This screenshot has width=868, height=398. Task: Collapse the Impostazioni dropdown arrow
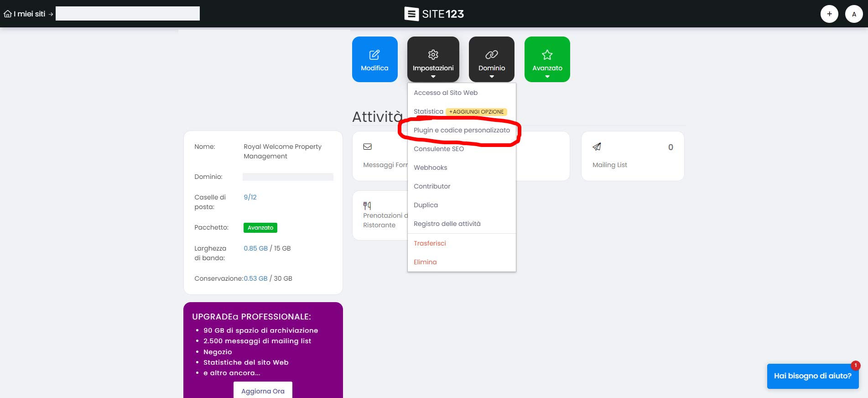click(x=433, y=77)
